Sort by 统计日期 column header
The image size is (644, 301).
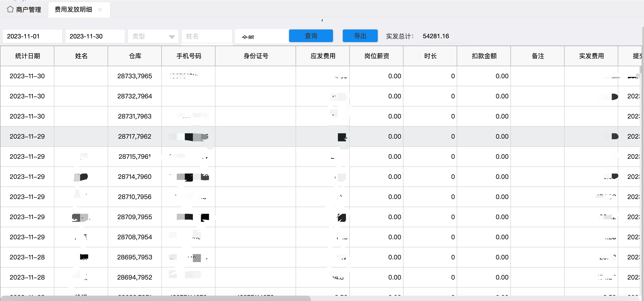[27, 56]
